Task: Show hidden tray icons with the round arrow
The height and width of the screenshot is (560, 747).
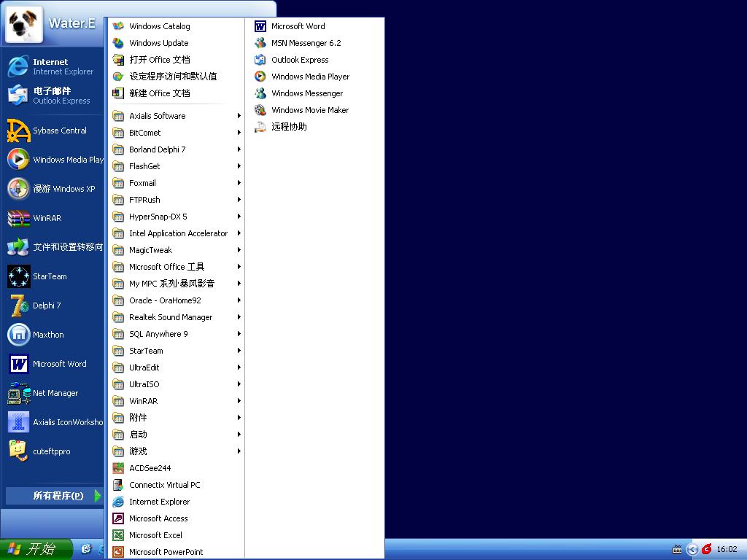Action: 692,550
